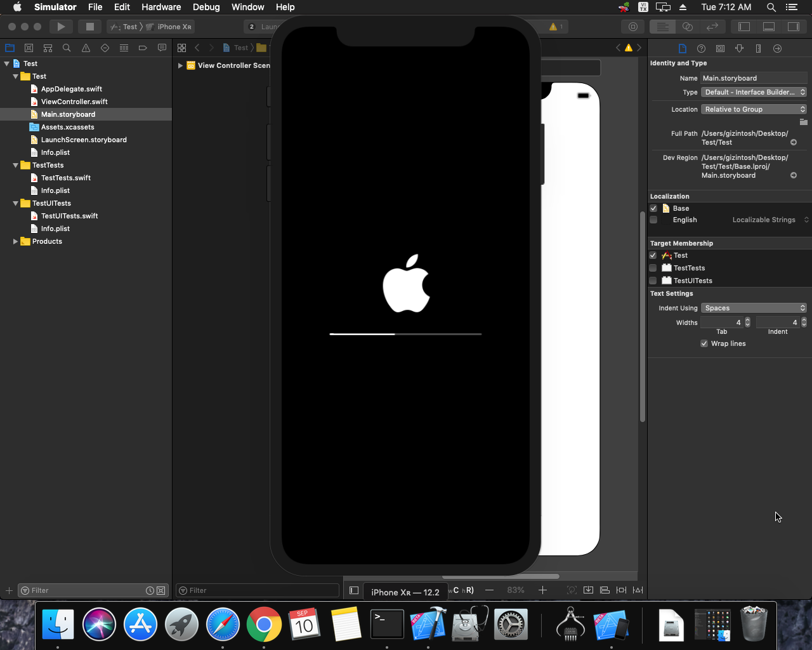Toggle Wrap lines checkbox
The image size is (812, 650).
click(x=704, y=343)
